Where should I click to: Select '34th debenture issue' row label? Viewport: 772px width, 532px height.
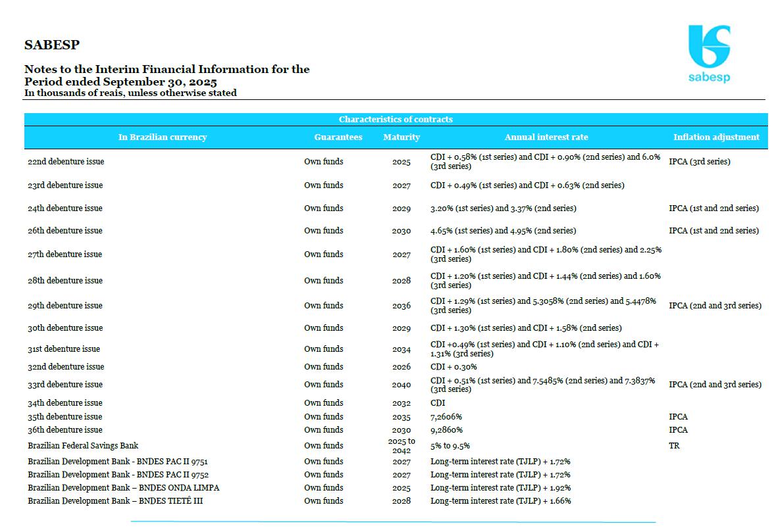(x=65, y=402)
